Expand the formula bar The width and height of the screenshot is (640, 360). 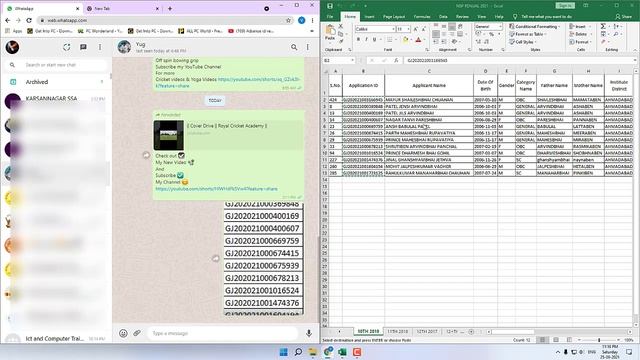636,60
